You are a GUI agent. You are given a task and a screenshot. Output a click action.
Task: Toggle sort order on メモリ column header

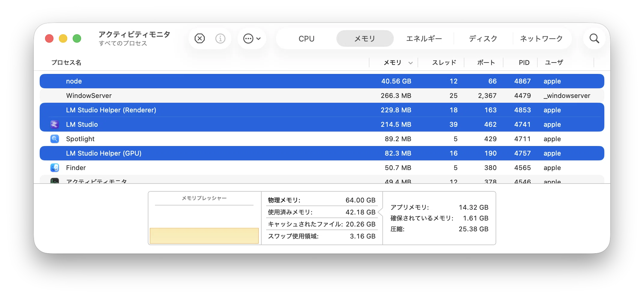(x=393, y=62)
